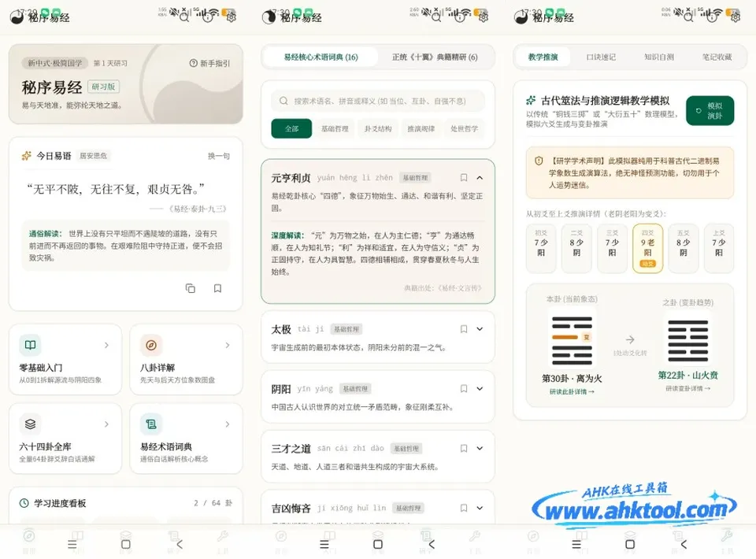
Task: Open the 口诀速记 tab
Action: [x=601, y=57]
